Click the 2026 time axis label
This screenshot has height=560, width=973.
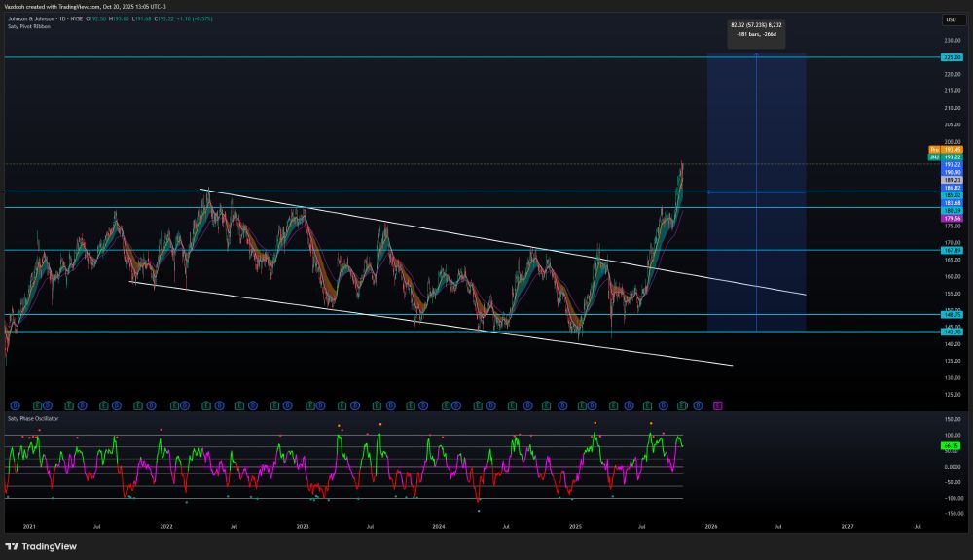711,527
